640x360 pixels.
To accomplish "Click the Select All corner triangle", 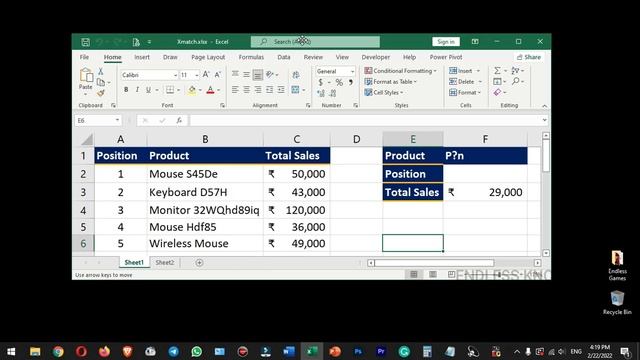I will (87, 140).
